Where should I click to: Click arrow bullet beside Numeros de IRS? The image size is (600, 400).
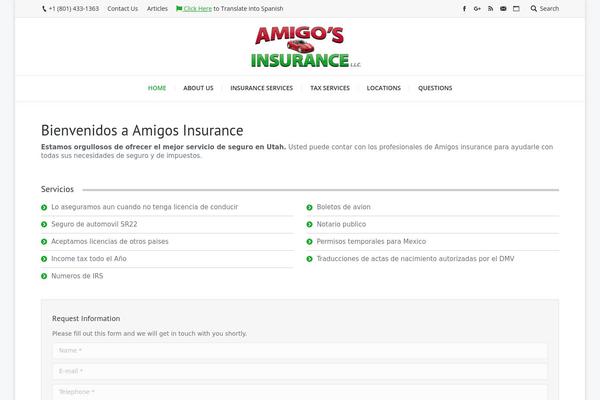coord(44,276)
